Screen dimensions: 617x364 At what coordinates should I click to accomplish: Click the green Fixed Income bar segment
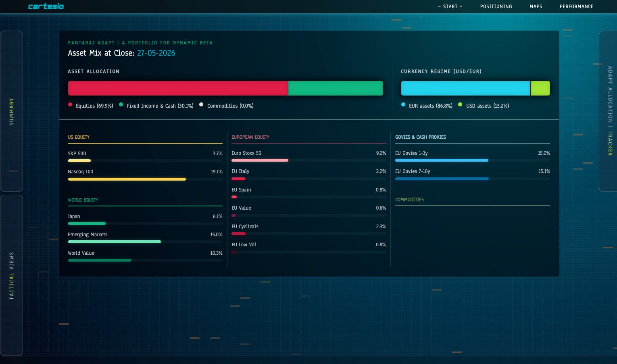[x=336, y=88]
